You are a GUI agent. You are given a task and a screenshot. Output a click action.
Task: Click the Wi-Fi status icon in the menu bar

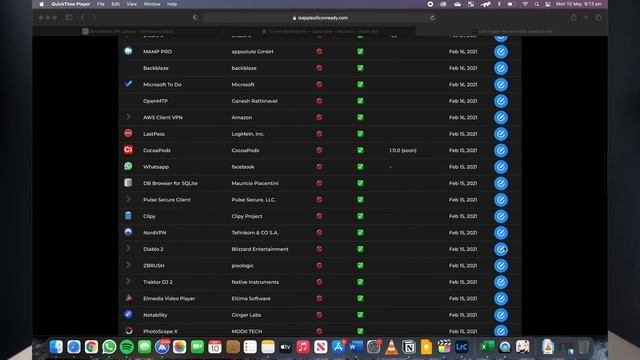point(525,4)
